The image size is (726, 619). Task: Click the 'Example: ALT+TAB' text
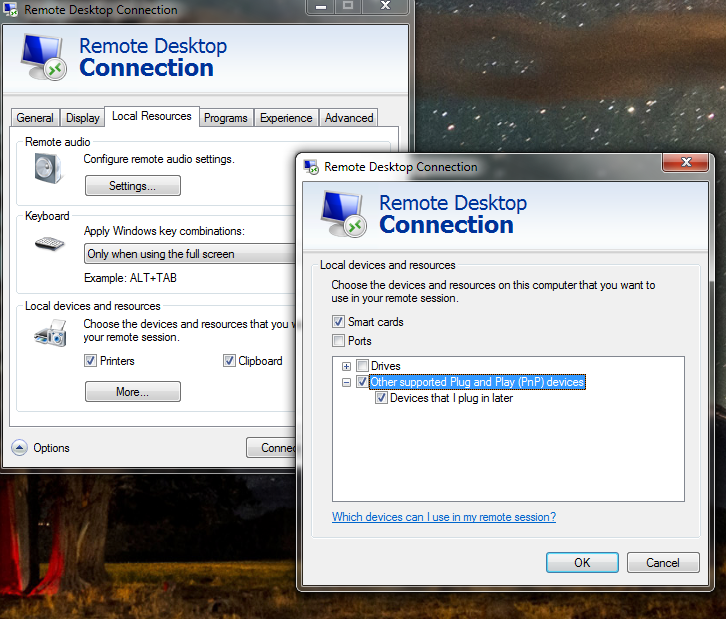131,278
